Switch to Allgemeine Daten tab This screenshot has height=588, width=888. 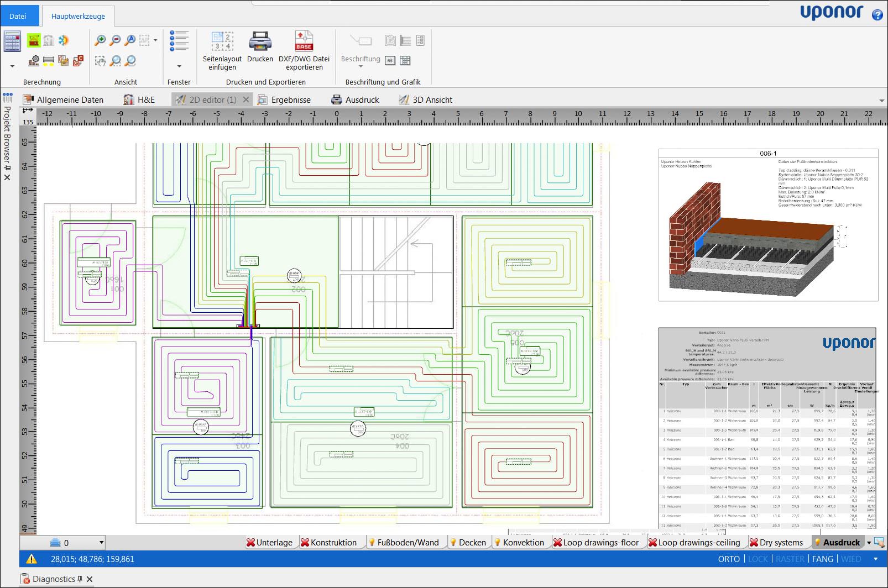click(x=63, y=99)
